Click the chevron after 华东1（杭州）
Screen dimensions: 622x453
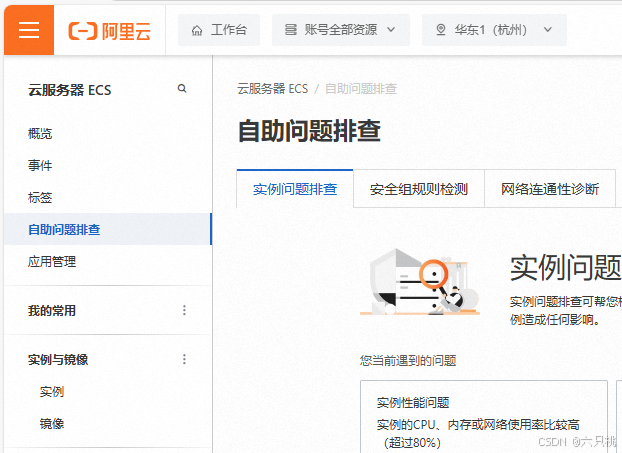548,30
